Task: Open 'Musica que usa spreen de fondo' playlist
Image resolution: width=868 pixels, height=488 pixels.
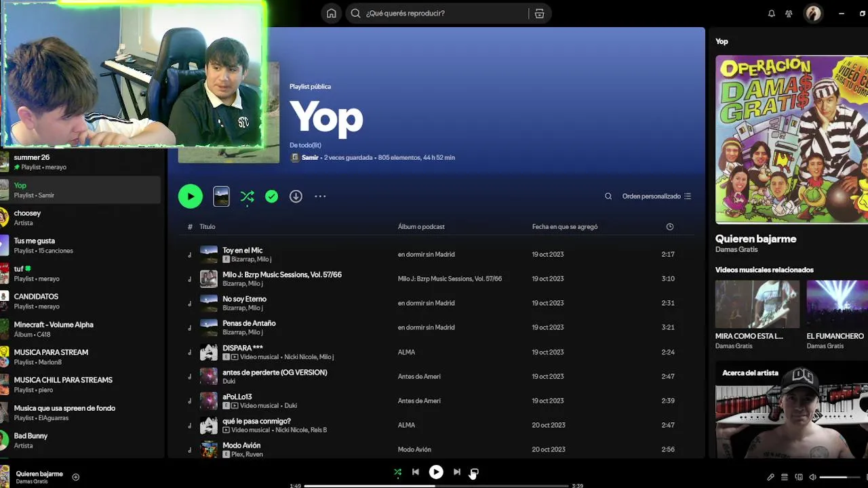Action: click(81, 413)
